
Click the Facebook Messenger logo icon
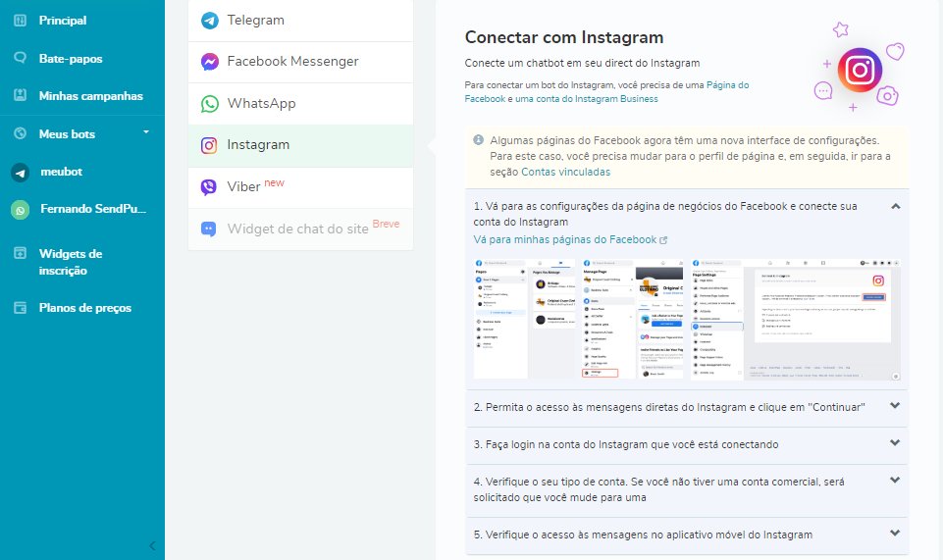pyautogui.click(x=209, y=61)
